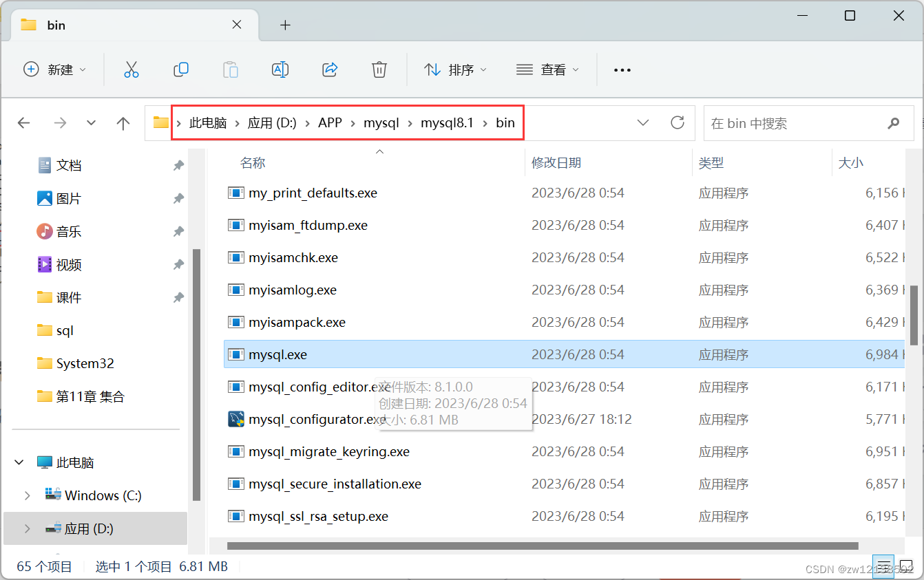This screenshot has width=924, height=580.
Task: Click the Music folder icon in sidebar
Action: point(45,231)
